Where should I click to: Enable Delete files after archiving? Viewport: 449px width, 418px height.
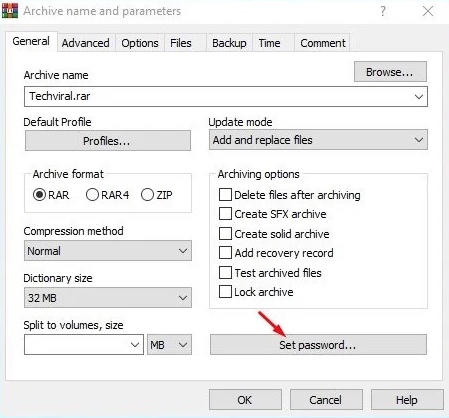(225, 195)
